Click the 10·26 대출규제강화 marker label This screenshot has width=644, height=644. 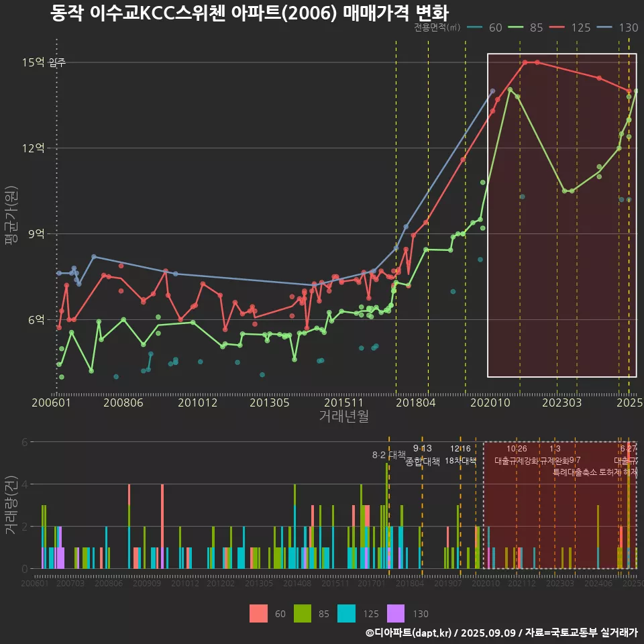coord(517,455)
